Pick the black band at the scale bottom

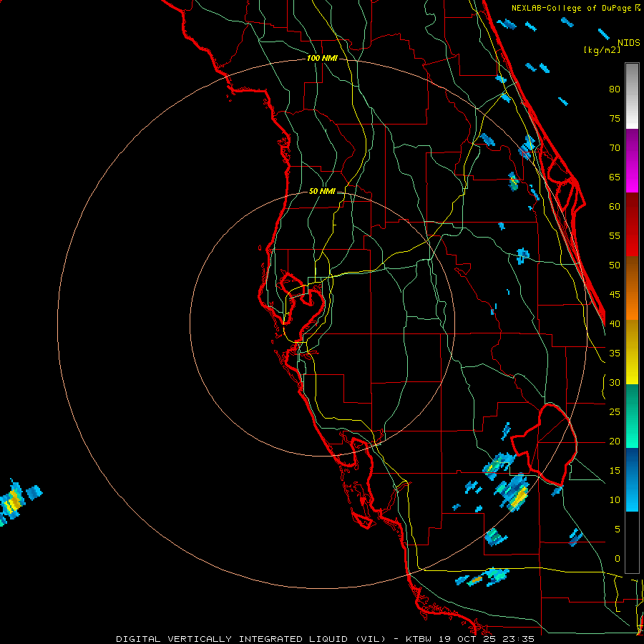(x=632, y=542)
